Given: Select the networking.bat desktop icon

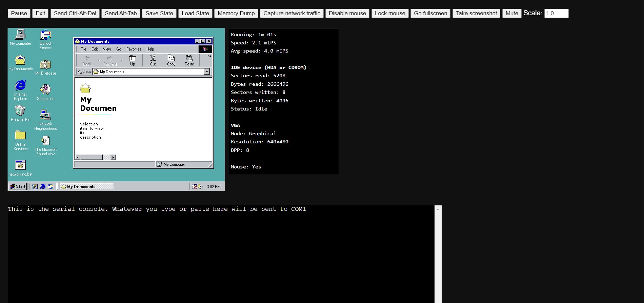Looking at the screenshot, I should [20, 168].
